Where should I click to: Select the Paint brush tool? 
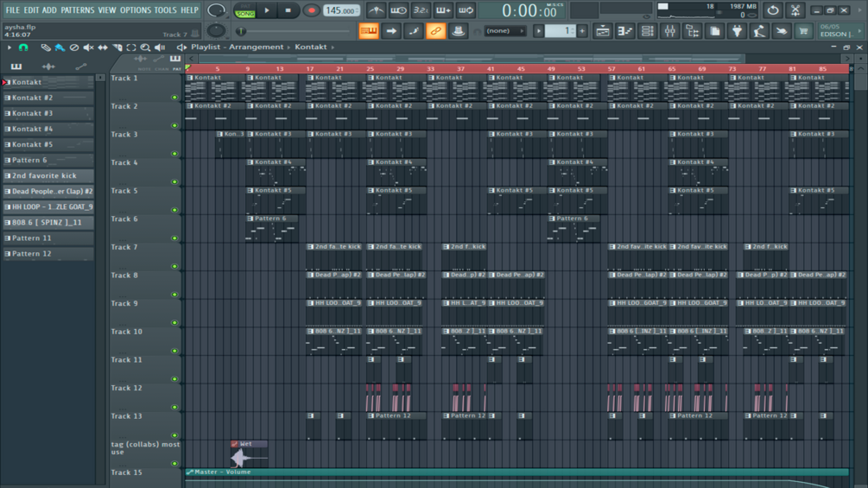[x=60, y=48]
